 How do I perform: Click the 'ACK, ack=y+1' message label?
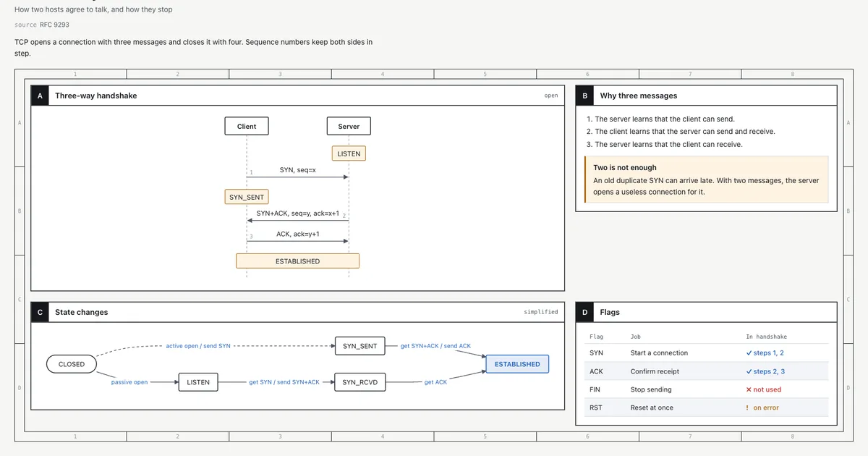[x=297, y=235]
